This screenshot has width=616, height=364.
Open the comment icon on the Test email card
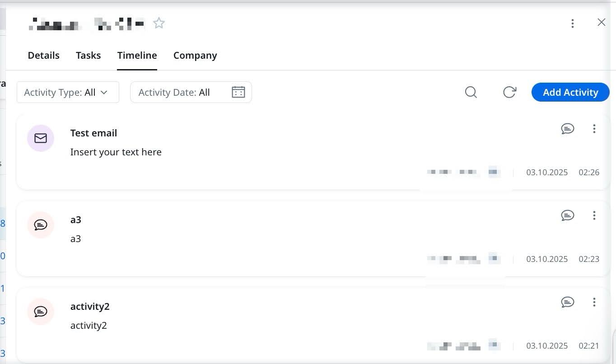(x=568, y=128)
